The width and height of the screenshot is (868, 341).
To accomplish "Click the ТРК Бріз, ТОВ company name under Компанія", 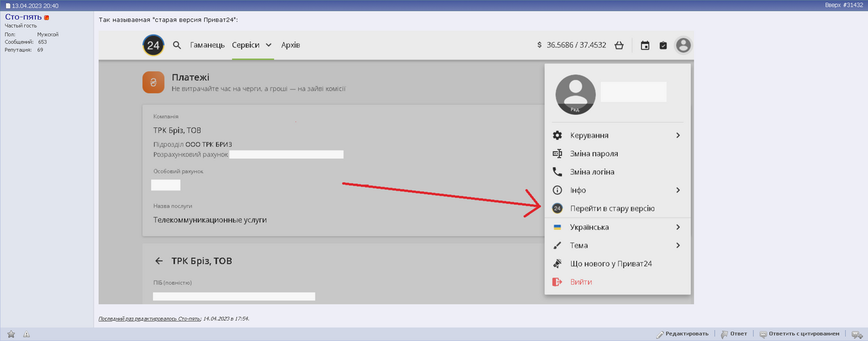I will [x=178, y=130].
